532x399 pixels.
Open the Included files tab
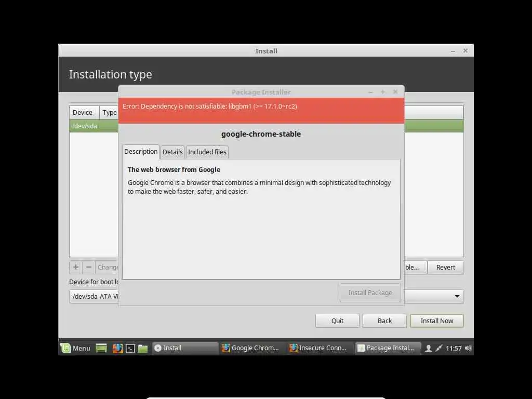pos(207,152)
